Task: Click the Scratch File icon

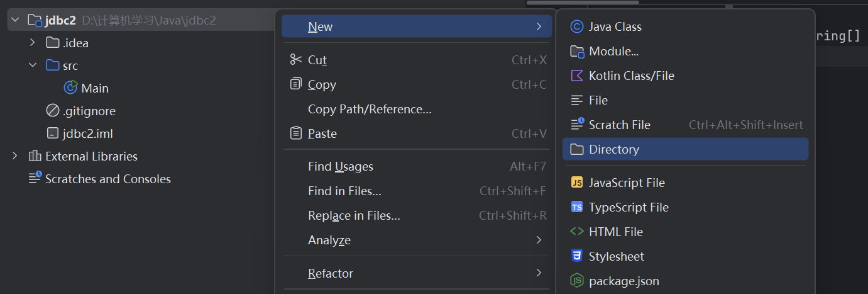Action: click(x=577, y=124)
